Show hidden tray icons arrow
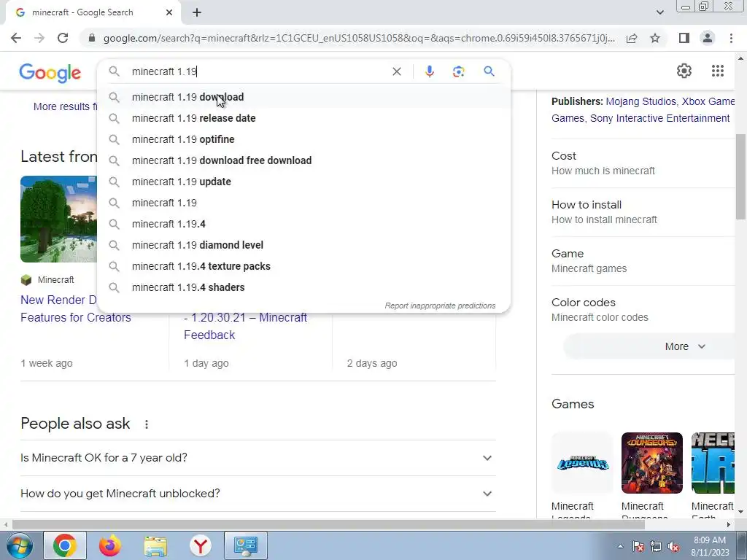 pos(620,546)
